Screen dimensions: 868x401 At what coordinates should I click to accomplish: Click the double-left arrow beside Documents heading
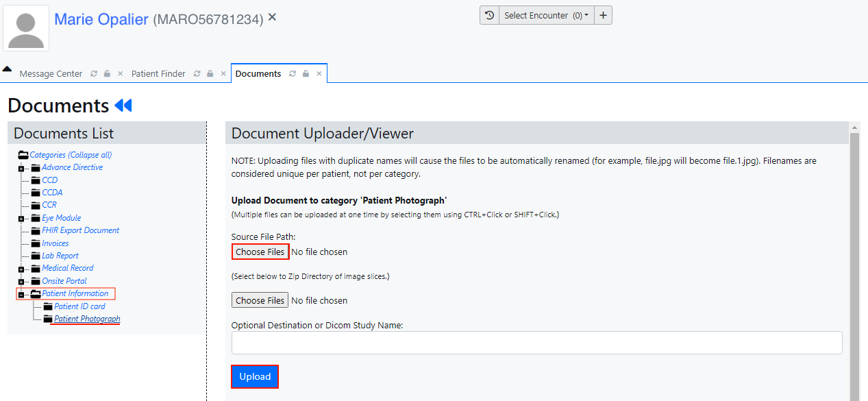click(x=123, y=106)
